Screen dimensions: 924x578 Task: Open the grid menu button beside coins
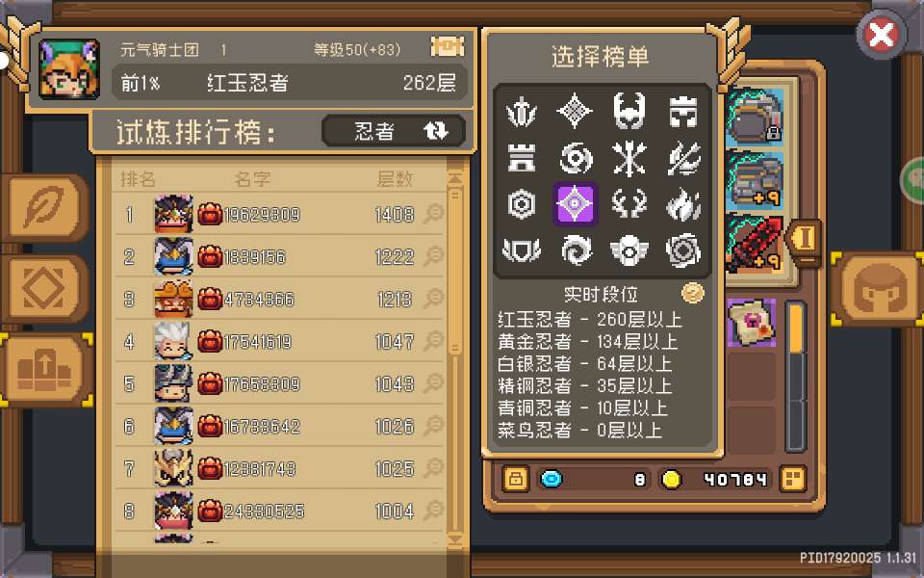(792, 479)
